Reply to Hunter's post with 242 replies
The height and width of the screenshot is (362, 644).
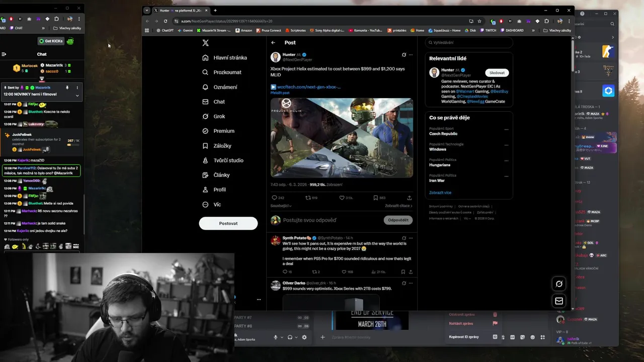(x=278, y=198)
